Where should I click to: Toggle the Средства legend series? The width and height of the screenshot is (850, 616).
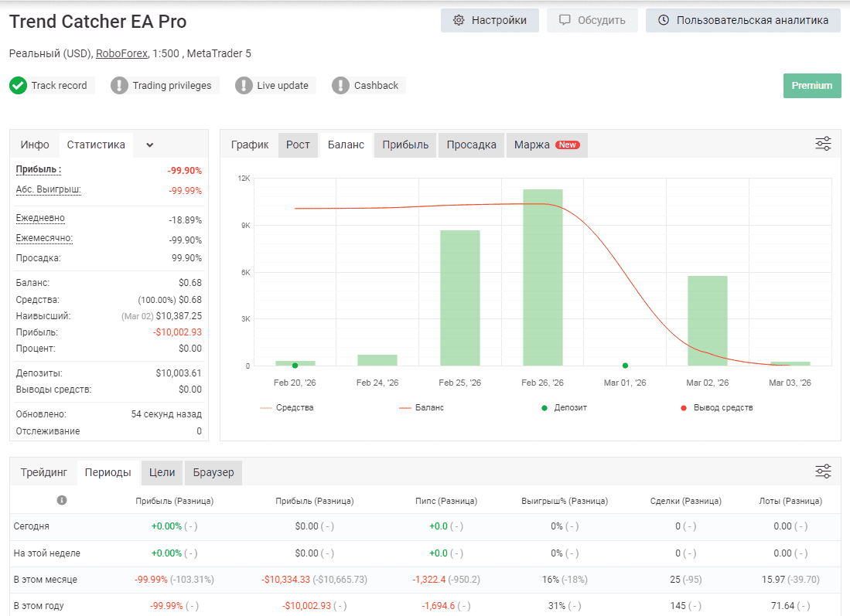[287, 407]
